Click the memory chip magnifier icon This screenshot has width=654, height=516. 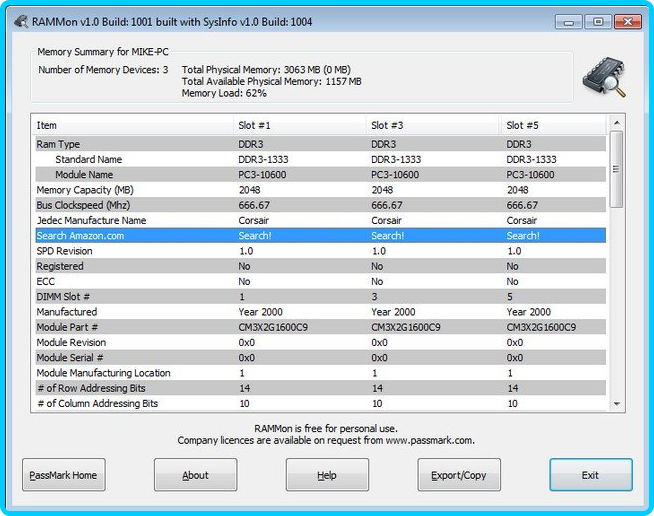pyautogui.click(x=603, y=77)
